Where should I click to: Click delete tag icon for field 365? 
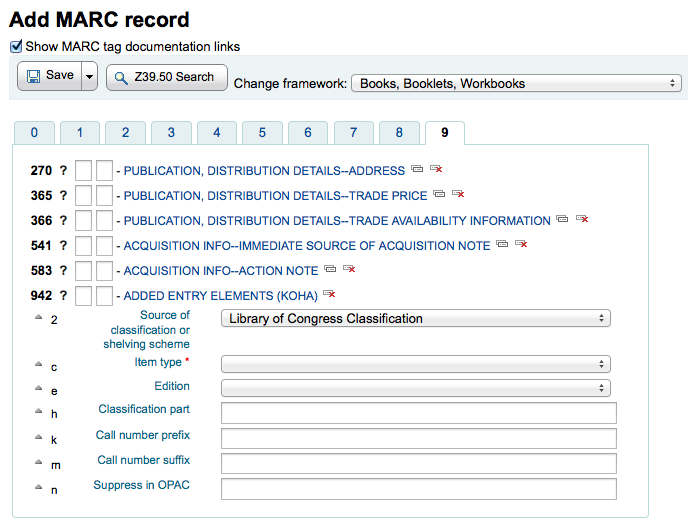tap(458, 195)
